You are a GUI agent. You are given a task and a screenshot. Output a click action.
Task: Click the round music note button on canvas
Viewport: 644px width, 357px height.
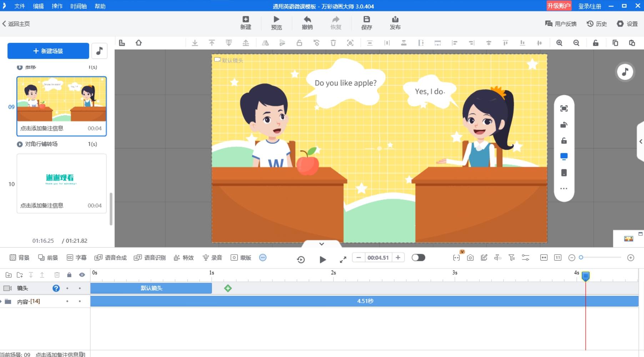click(625, 72)
